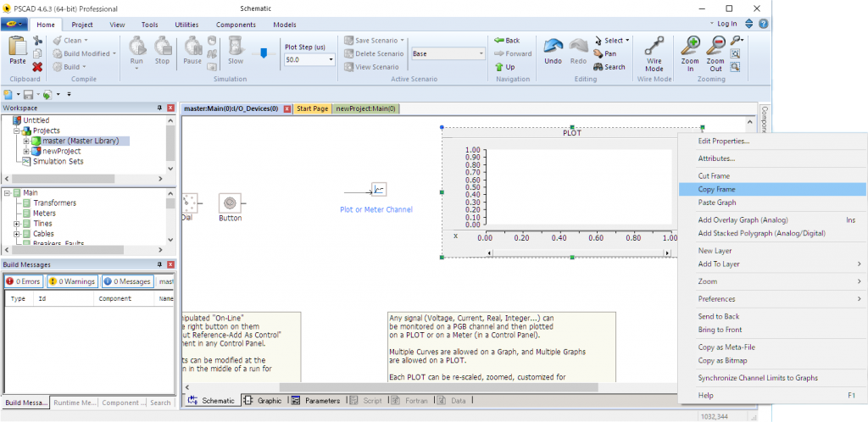Viewport: 868px width, 422px height.
Task: Click the Build Modified button
Action: [x=86, y=53]
